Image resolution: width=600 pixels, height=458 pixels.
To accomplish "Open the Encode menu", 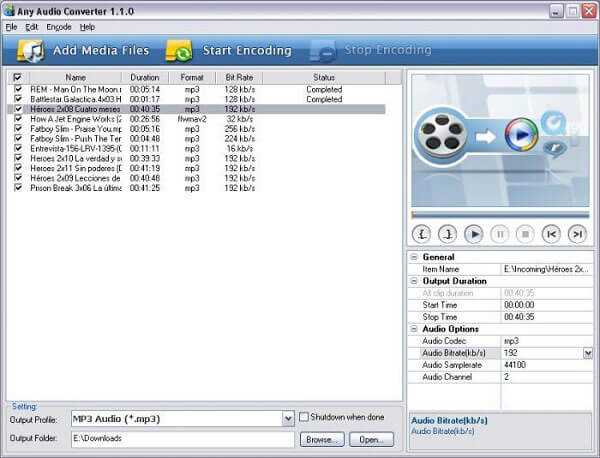I will pos(59,27).
